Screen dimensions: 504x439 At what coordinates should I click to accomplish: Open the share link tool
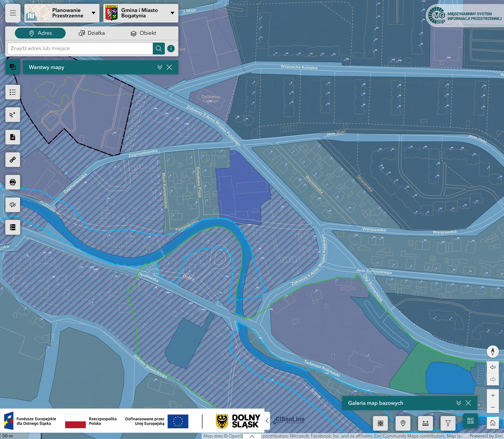click(x=13, y=160)
